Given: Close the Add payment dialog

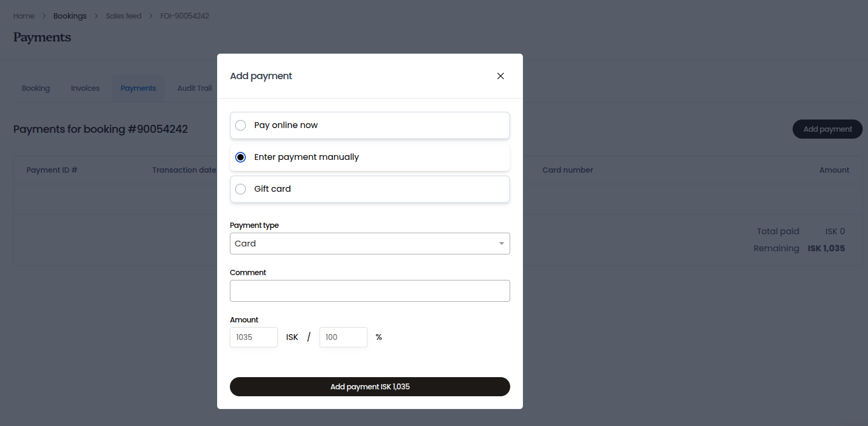Looking at the screenshot, I should coord(500,76).
